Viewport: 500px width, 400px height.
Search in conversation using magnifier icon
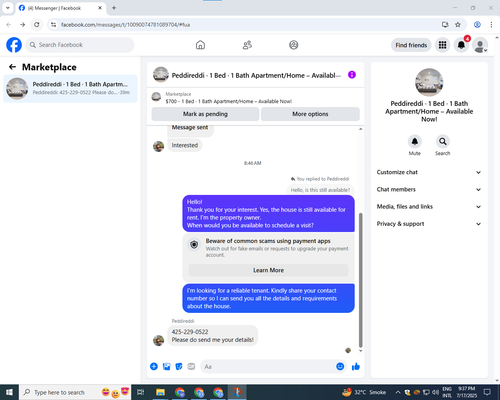(443, 141)
